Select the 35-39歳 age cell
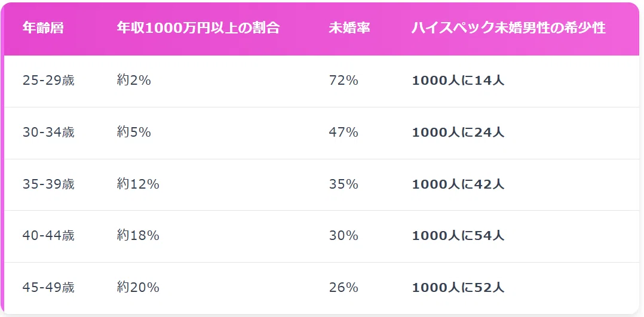 (x=48, y=184)
